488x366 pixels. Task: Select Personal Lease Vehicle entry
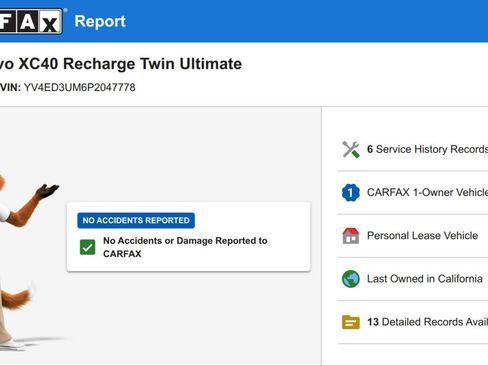coord(413,236)
